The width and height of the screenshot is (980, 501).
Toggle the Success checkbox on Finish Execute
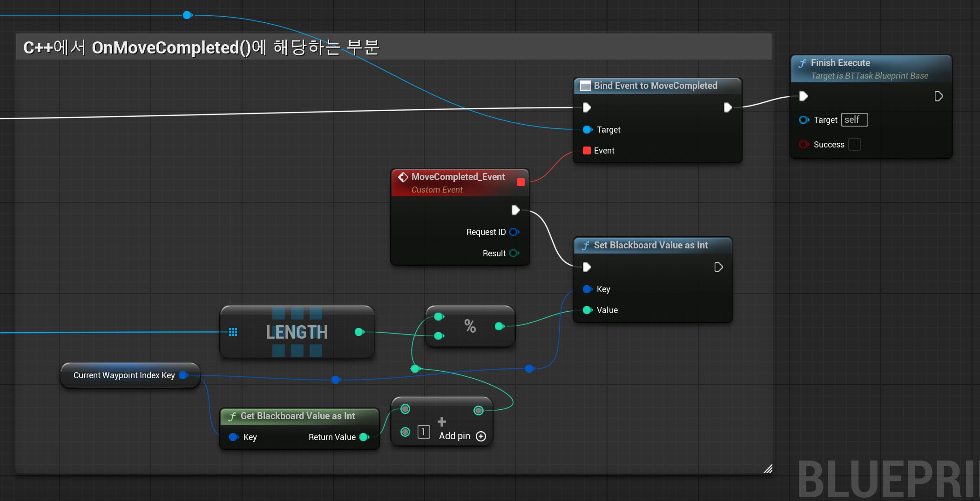[854, 144]
